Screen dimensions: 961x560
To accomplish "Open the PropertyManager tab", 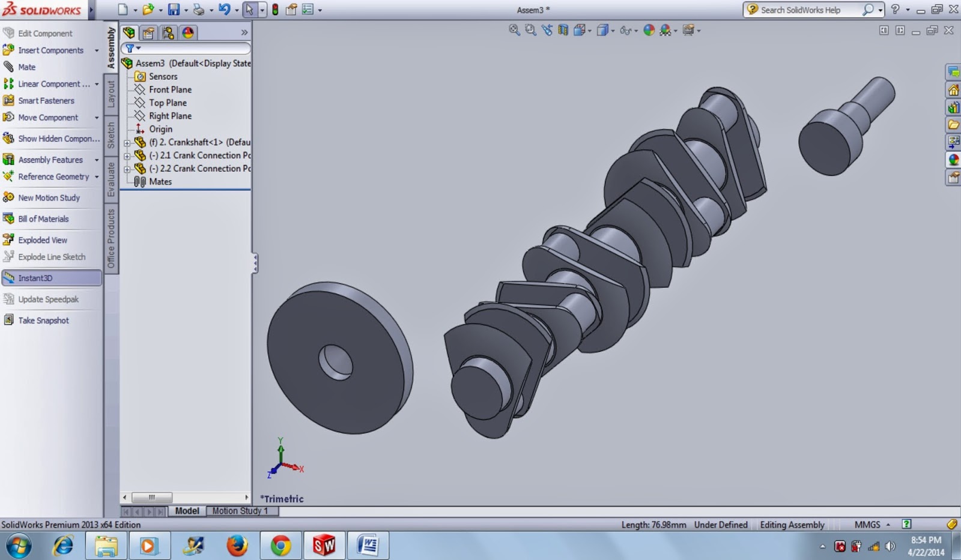I will coord(148,32).
